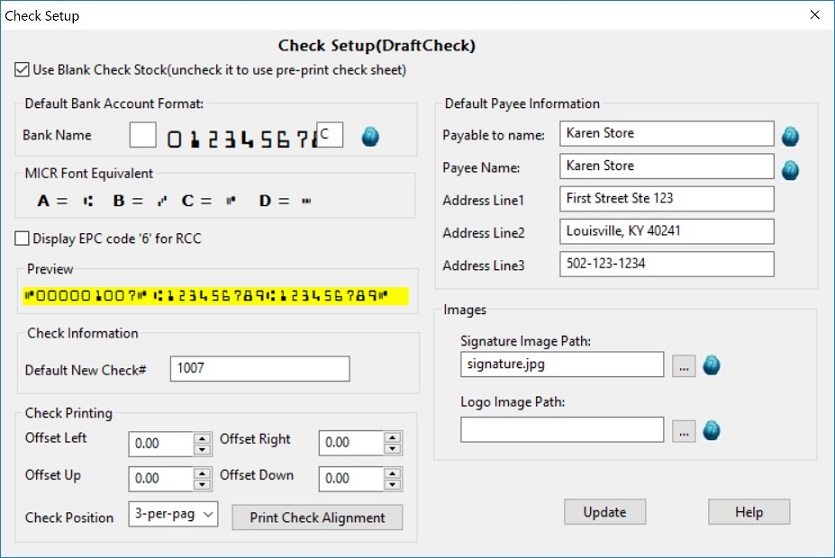The image size is (835, 558).
Task: Increase the Offset Left value
Action: click(x=202, y=437)
